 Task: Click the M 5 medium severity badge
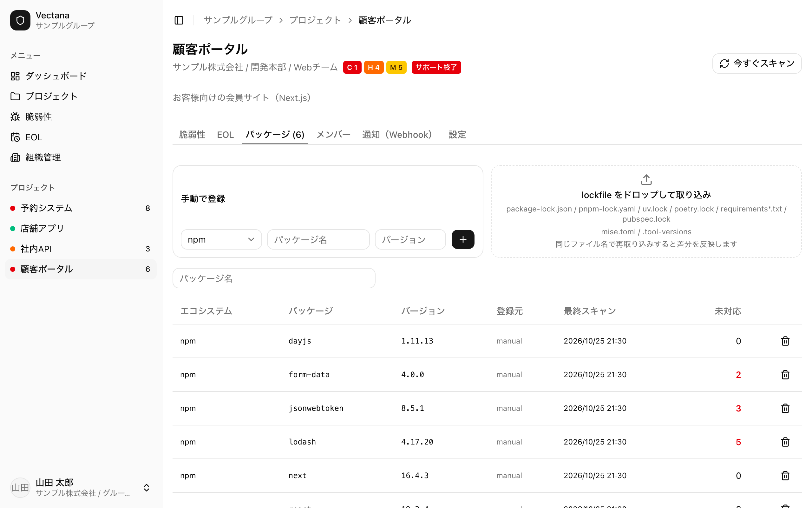396,67
